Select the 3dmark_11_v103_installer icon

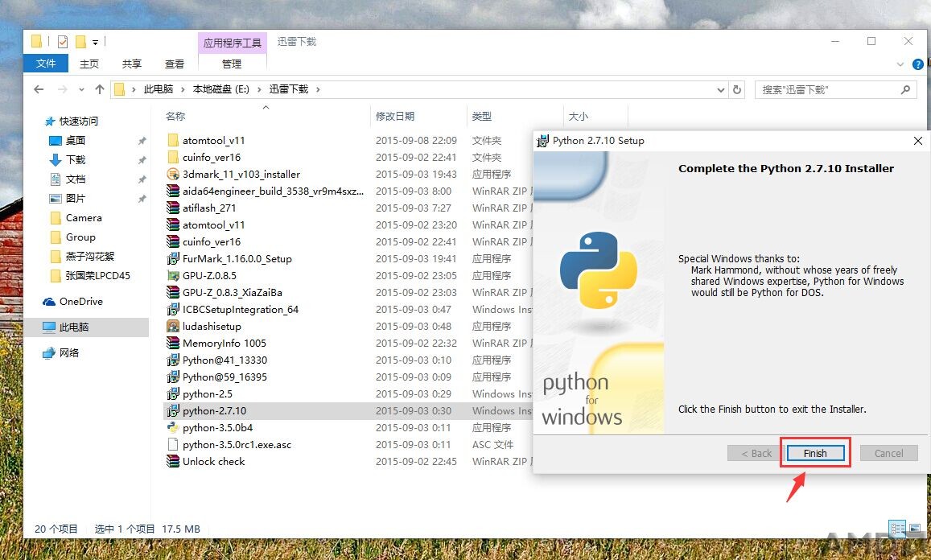click(173, 174)
